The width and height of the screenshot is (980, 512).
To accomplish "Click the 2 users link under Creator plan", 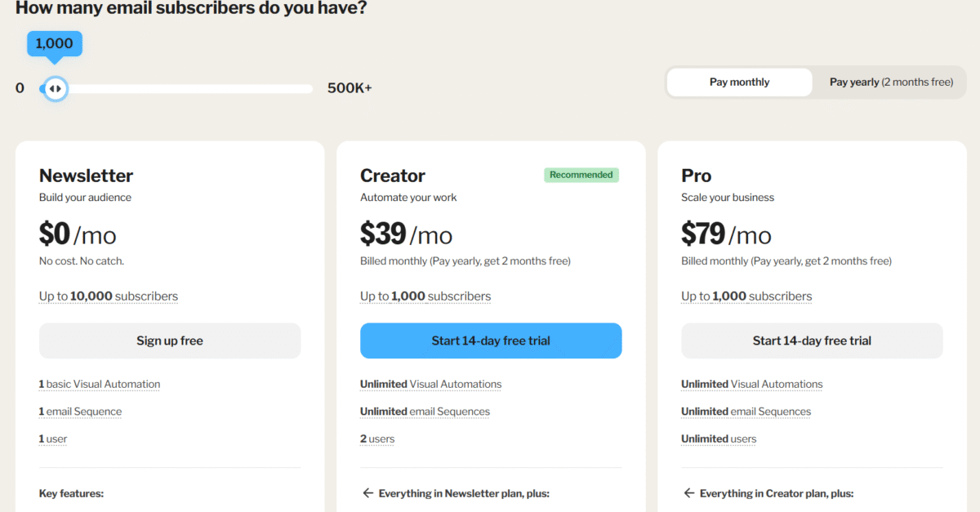I will [x=376, y=439].
